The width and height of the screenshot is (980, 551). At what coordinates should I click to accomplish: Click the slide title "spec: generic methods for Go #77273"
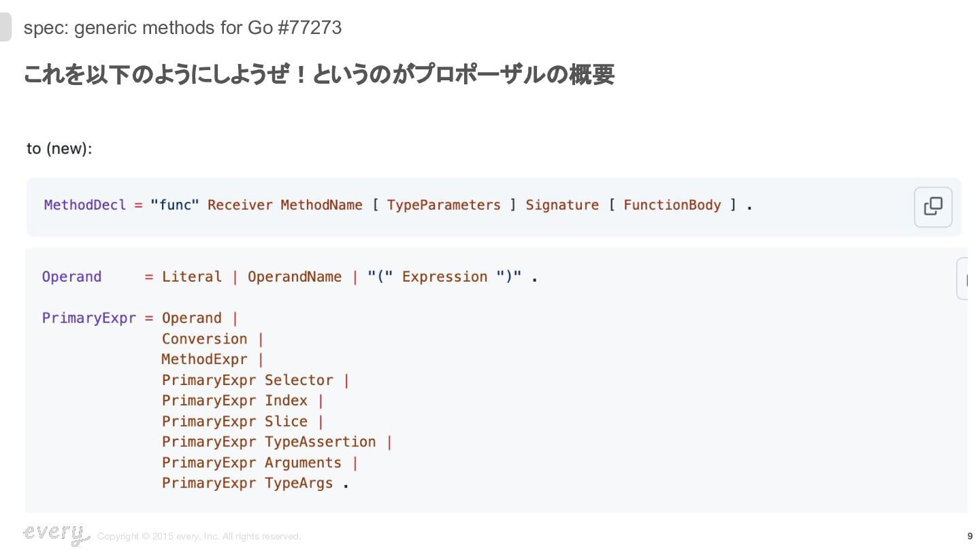click(182, 28)
